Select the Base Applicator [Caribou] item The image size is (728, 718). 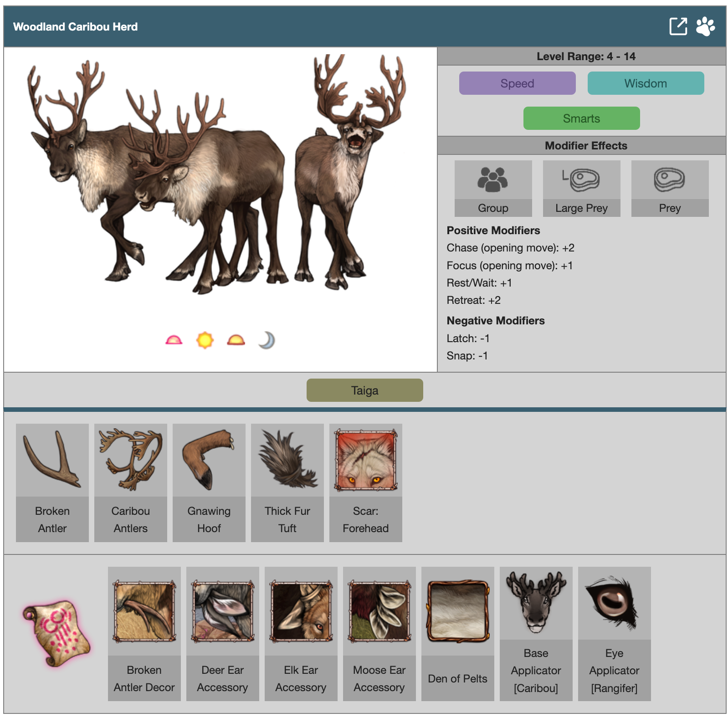click(x=536, y=633)
